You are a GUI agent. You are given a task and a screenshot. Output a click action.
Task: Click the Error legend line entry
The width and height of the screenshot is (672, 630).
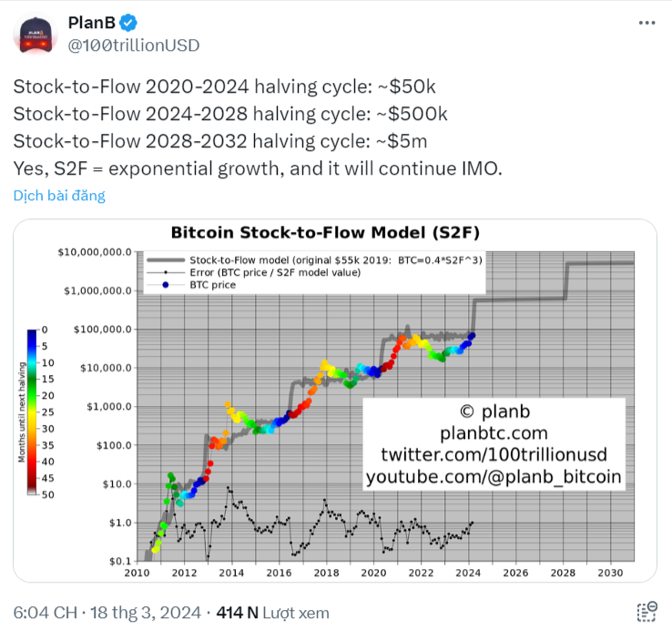point(254,272)
